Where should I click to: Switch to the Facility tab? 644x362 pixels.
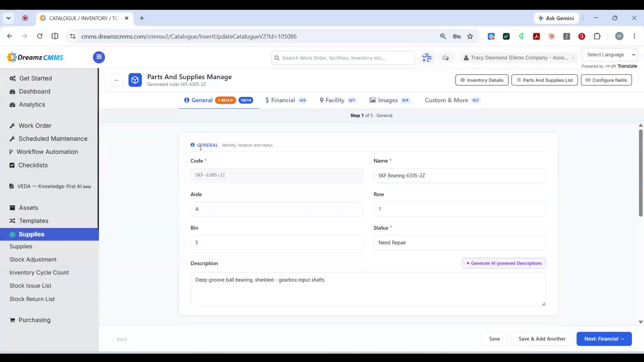click(x=338, y=100)
